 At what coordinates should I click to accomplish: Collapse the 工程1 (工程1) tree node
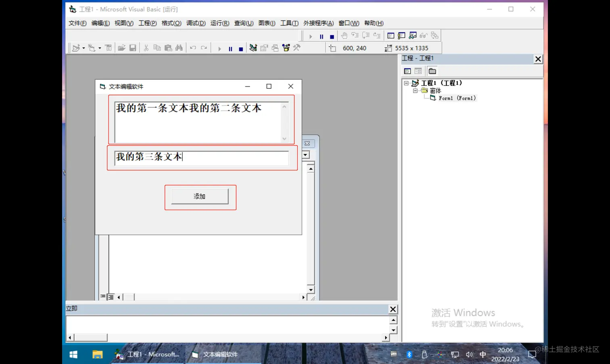point(406,83)
